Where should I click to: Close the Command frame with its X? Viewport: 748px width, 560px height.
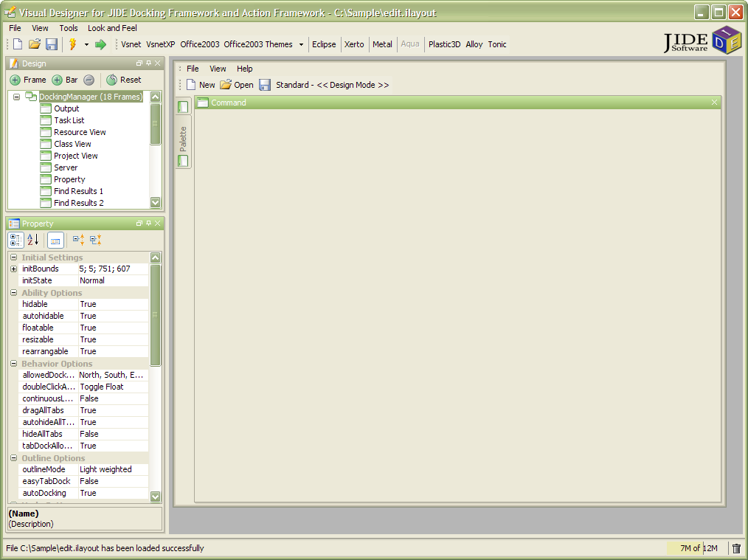714,103
